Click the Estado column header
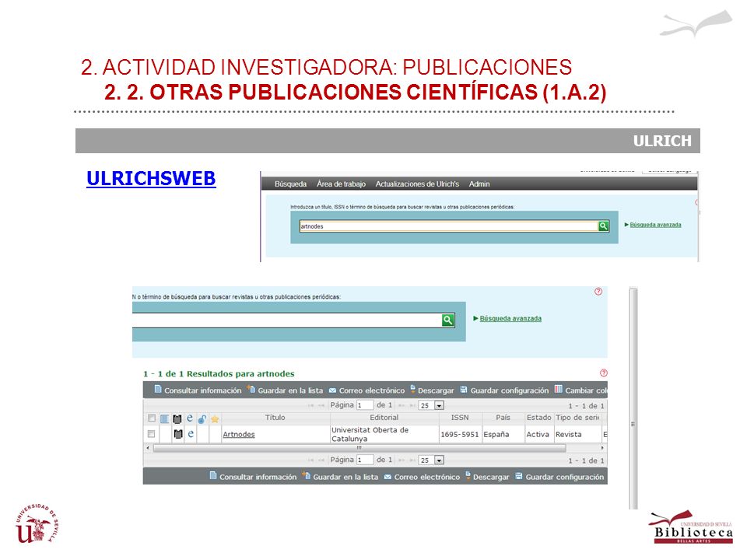This screenshot has height=560, width=747. tap(538, 417)
